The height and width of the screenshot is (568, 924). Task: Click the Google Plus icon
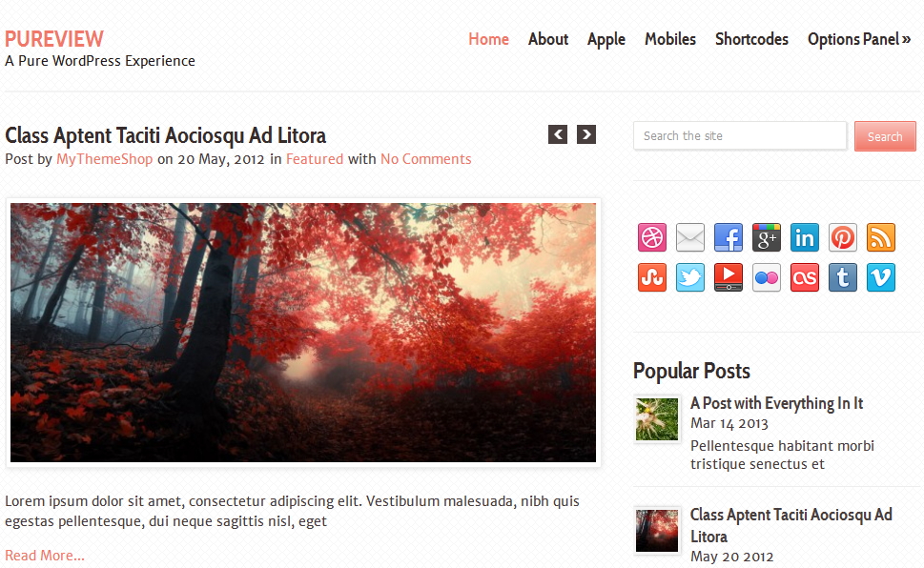tap(767, 237)
